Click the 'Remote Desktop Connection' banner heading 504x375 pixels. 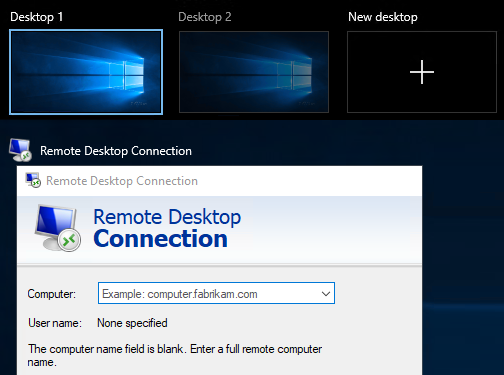point(167,228)
